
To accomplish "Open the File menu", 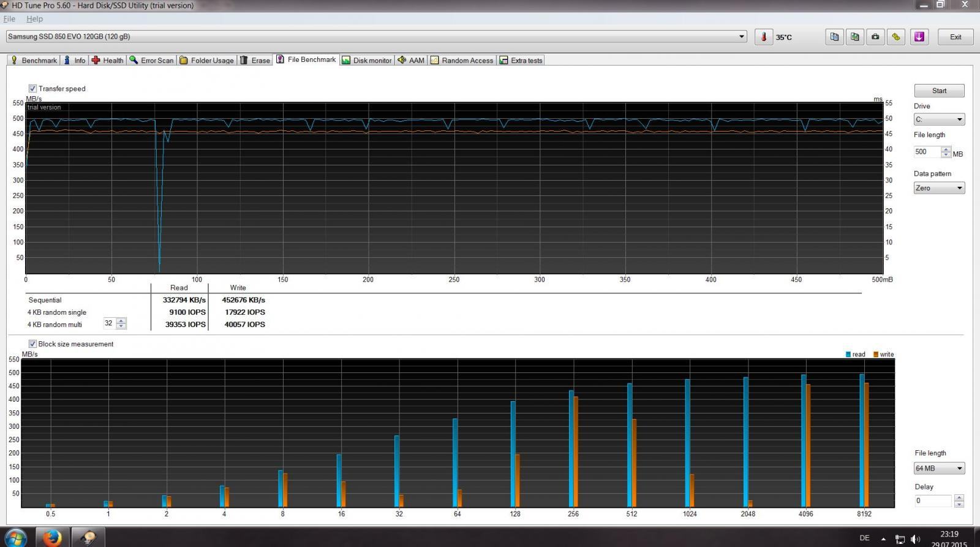I will [x=9, y=19].
